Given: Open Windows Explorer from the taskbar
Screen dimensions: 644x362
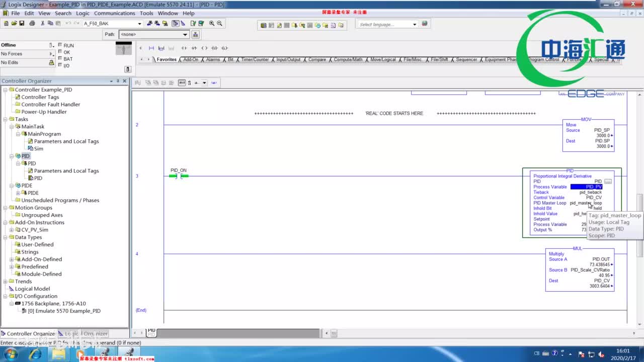Looking at the screenshot, I should [x=59, y=354].
